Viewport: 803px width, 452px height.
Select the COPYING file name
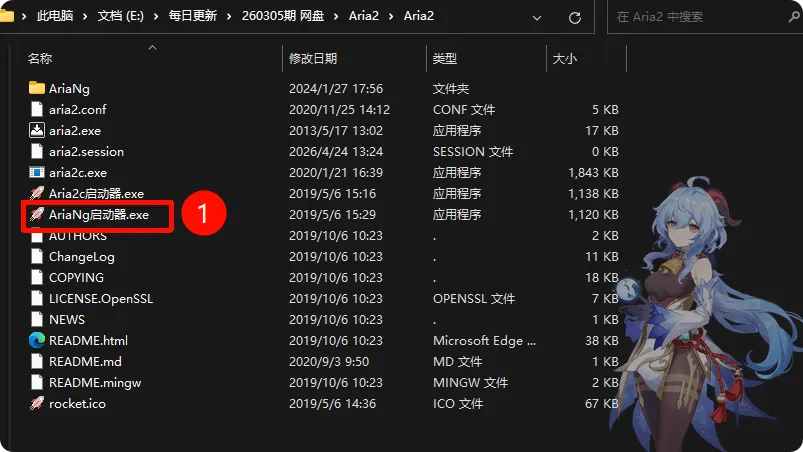click(x=76, y=277)
